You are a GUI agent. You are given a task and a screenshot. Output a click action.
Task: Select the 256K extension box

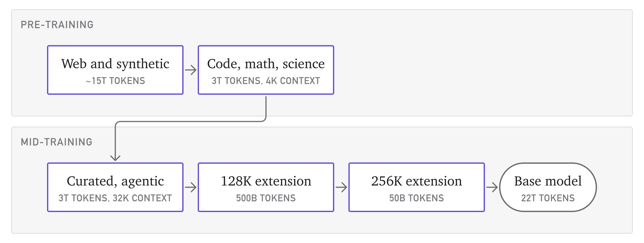[x=417, y=187]
